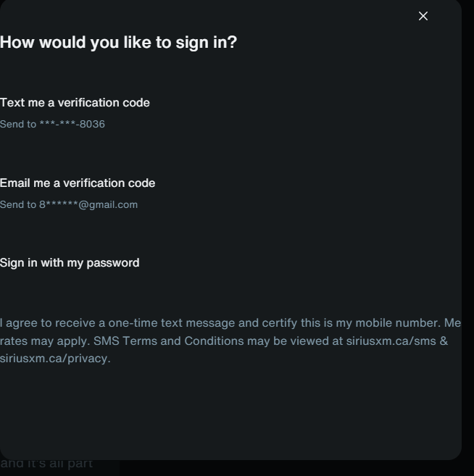Close the sign-in dialog with the X
474x476 pixels.
(423, 16)
